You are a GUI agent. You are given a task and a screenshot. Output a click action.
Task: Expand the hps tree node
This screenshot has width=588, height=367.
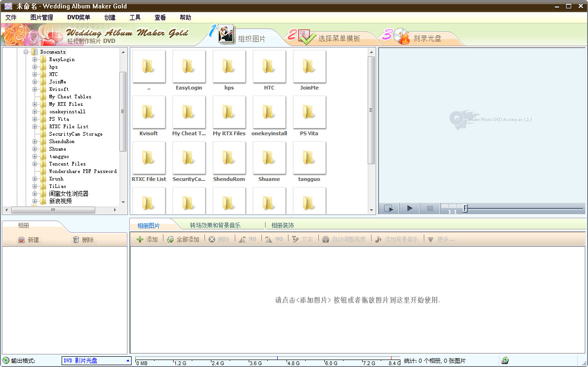(x=35, y=67)
